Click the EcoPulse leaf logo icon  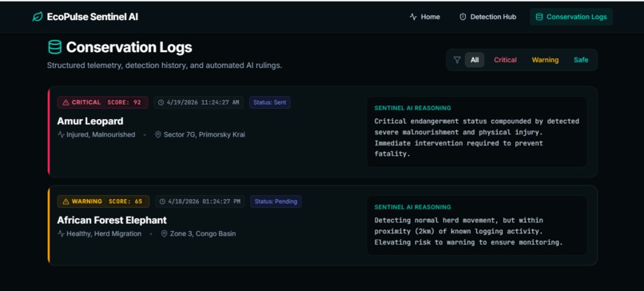coord(38,17)
